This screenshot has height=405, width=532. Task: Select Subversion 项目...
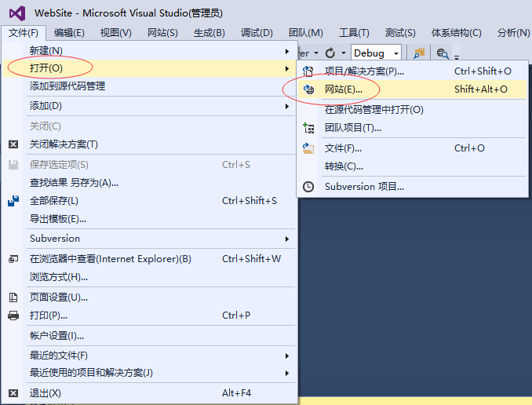click(412, 187)
